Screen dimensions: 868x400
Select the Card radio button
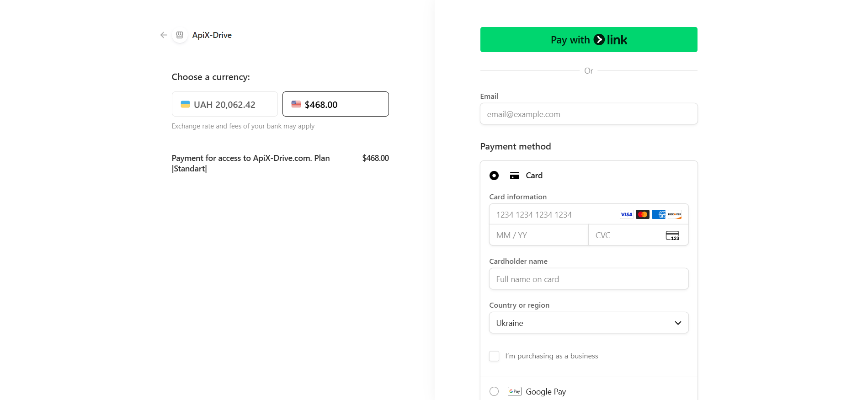[494, 176]
